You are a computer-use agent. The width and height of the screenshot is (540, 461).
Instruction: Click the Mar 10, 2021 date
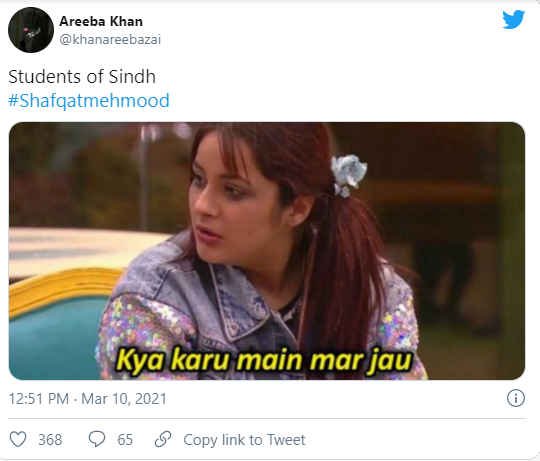point(124,399)
